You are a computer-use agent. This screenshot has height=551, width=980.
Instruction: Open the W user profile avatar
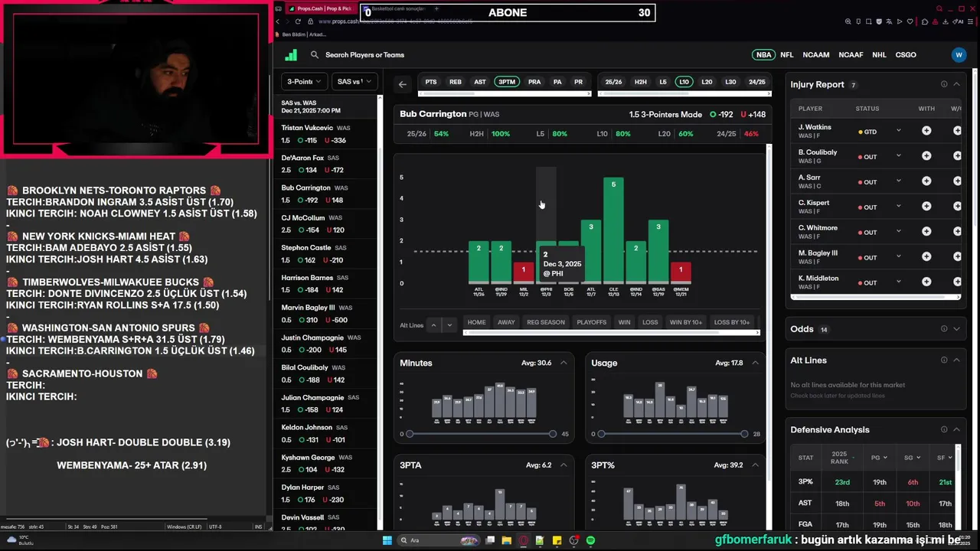959,54
